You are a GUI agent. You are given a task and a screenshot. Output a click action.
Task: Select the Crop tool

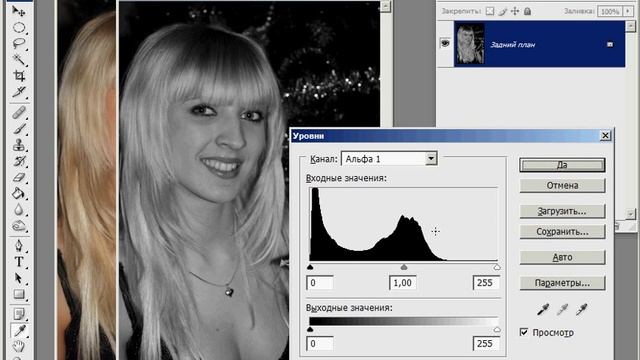click(19, 76)
